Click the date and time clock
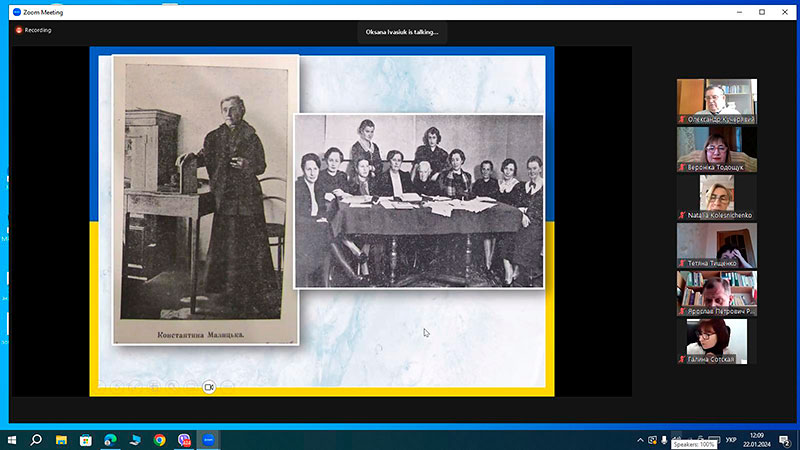 [757, 440]
